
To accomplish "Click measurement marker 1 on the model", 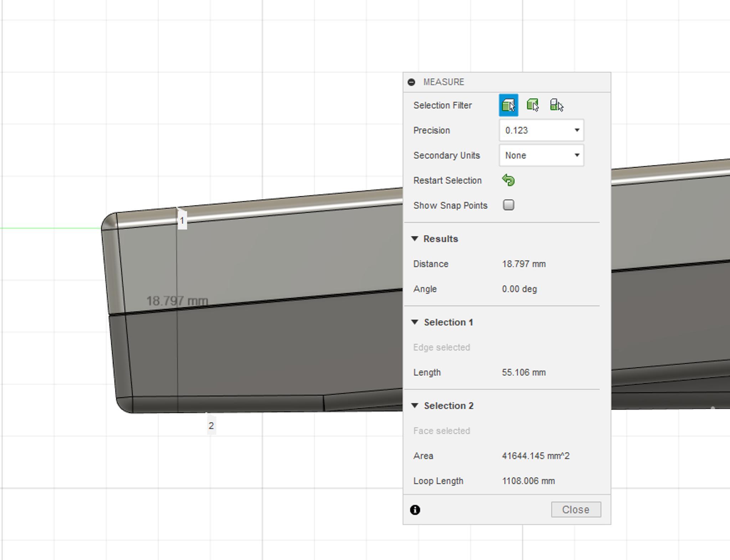I will (182, 221).
